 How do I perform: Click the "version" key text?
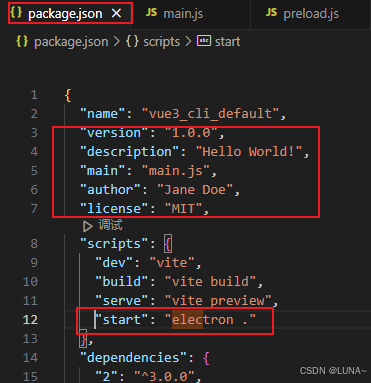[114, 133]
